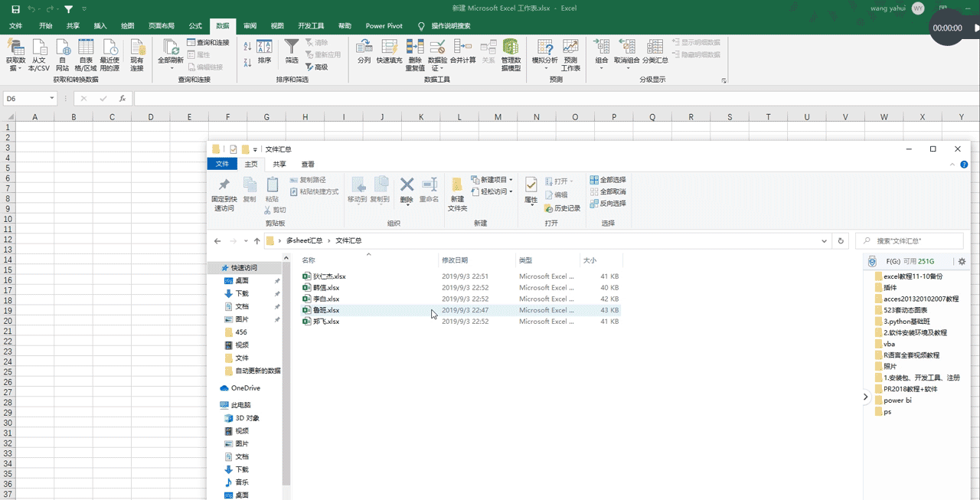980x500 pixels.
Task: Open Excel 开发工具 (Developer) tab
Action: coord(311,25)
